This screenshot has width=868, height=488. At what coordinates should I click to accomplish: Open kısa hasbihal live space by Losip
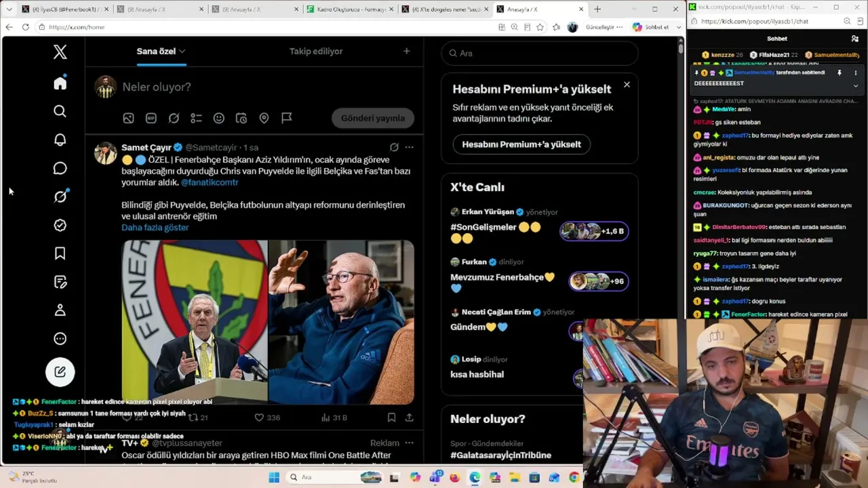pos(477,374)
